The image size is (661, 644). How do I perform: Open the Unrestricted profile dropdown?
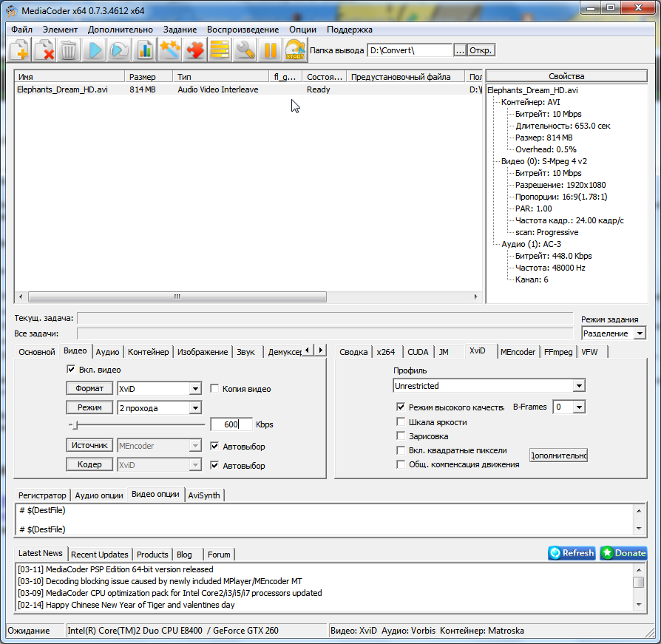579,386
